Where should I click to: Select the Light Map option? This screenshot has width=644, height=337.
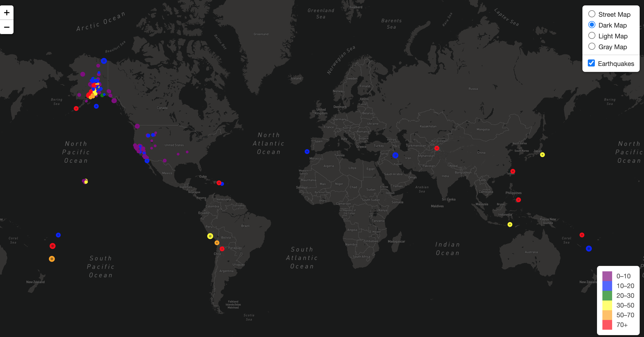tap(592, 35)
